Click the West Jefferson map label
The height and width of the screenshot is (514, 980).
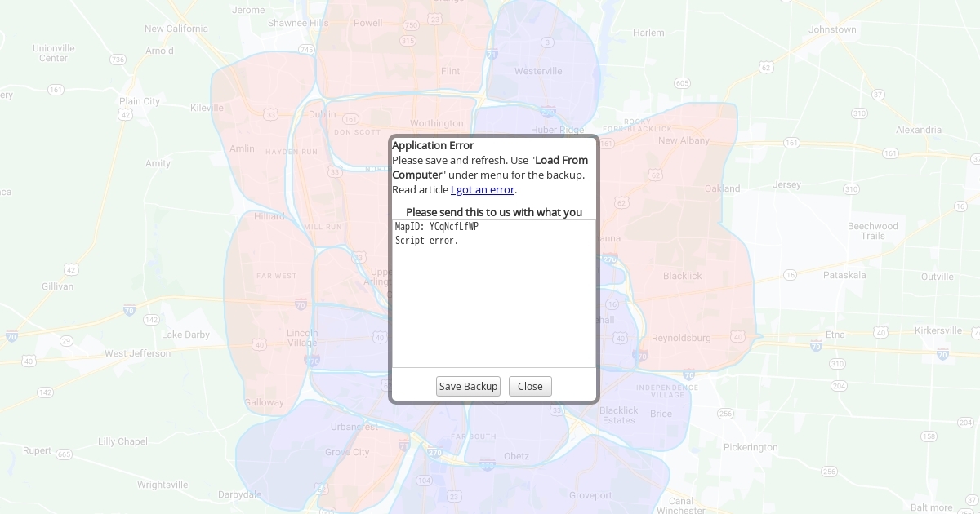coord(138,353)
